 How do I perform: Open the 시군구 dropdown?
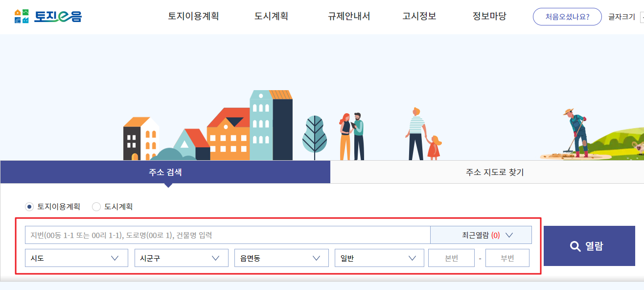coord(181,257)
